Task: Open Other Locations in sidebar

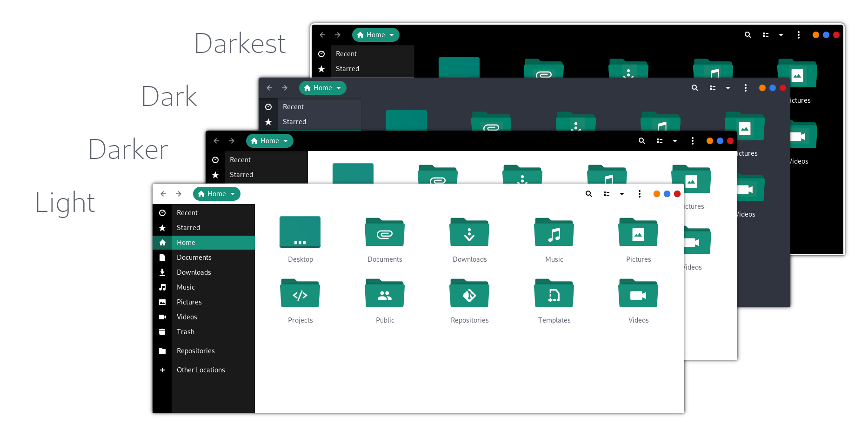Action: (x=204, y=370)
